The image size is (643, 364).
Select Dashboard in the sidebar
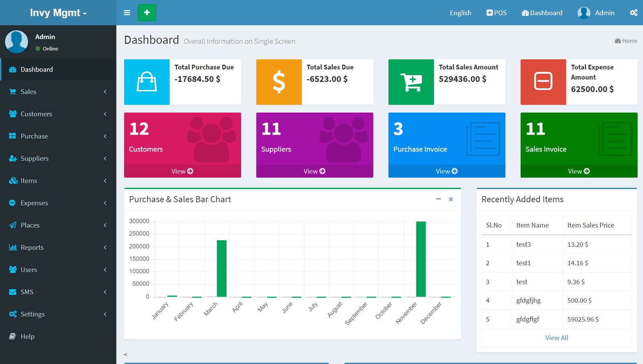coord(37,70)
